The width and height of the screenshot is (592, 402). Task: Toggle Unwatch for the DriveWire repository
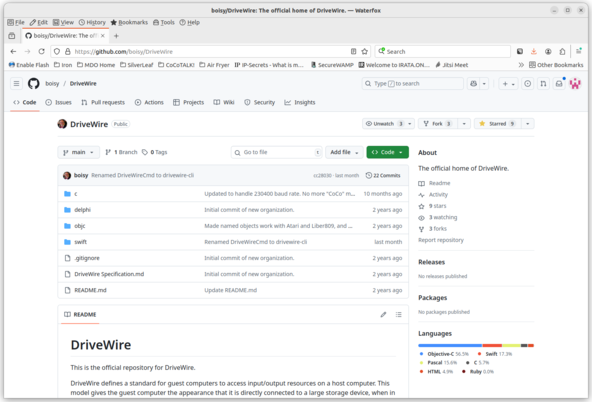tap(384, 123)
